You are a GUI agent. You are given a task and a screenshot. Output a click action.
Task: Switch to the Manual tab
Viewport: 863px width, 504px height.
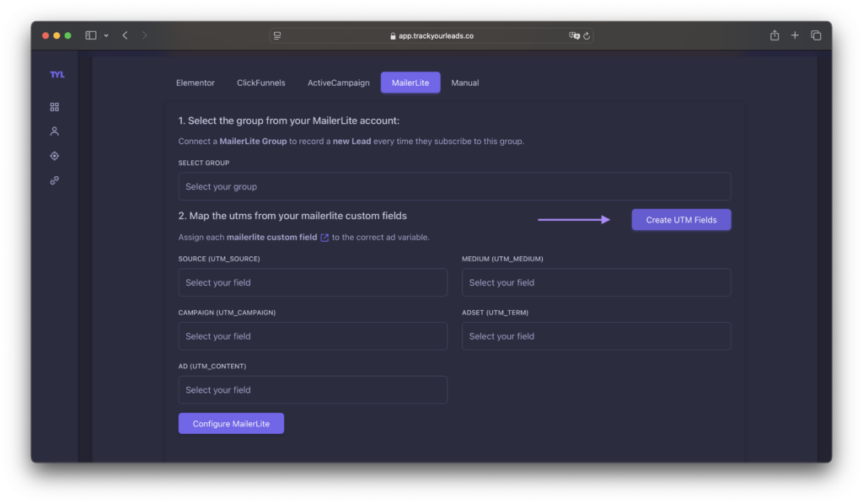(465, 83)
